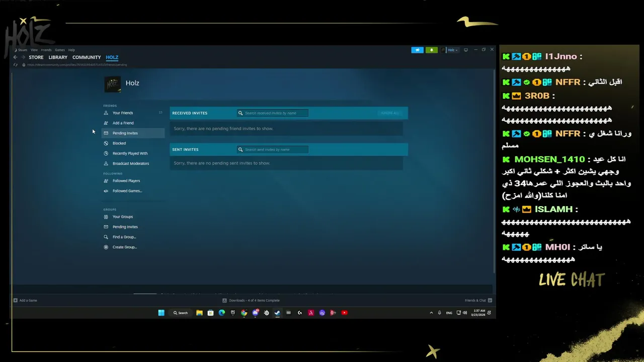Click the Recently Played With clock icon
The height and width of the screenshot is (362, 644).
point(106,153)
